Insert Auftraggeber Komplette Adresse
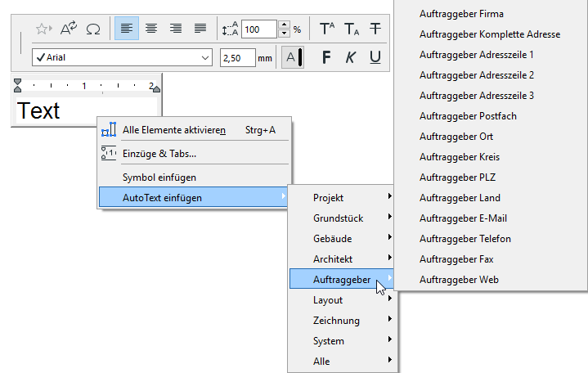Screen dimensions: 588x373 point(491,34)
